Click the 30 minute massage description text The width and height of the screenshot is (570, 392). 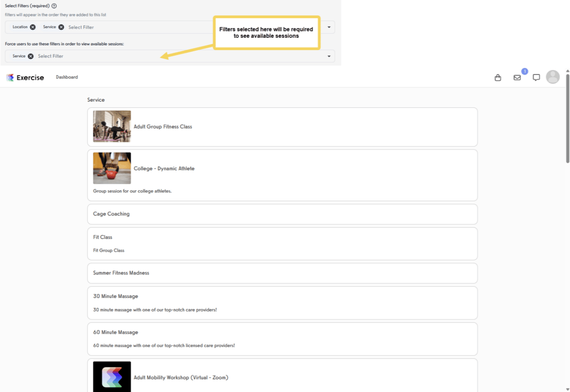(x=155, y=310)
